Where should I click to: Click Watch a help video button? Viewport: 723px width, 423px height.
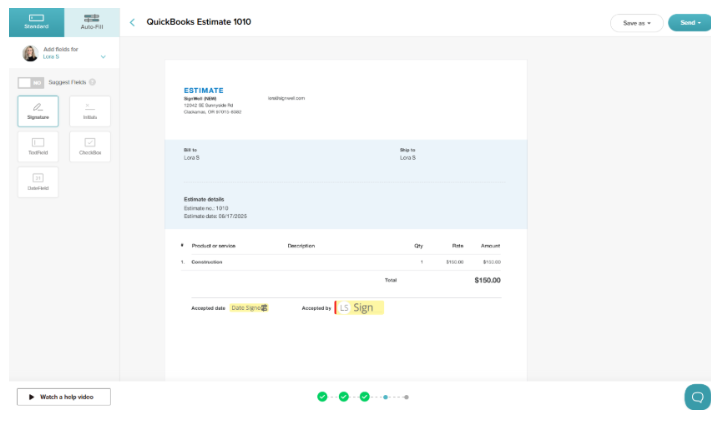pos(63,397)
